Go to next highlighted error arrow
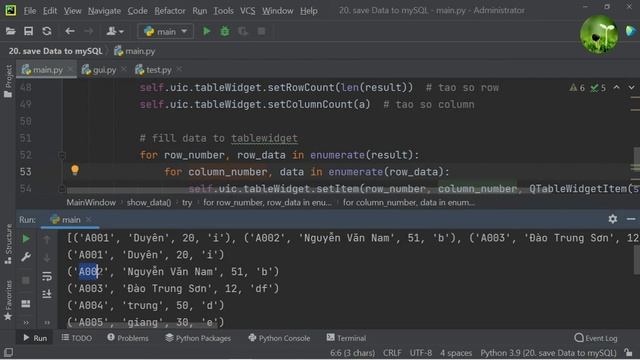This screenshot has height=360, width=640. (631, 87)
